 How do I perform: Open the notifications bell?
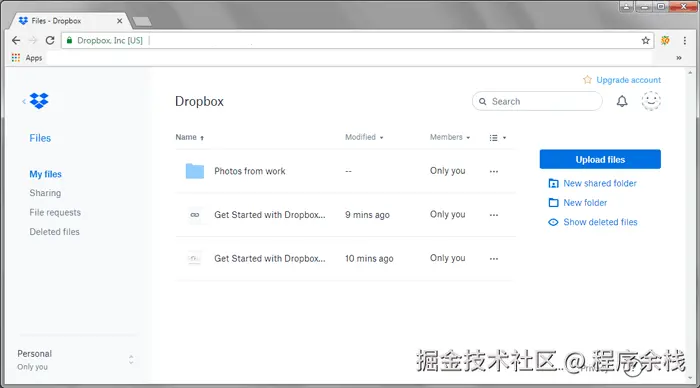pos(622,101)
